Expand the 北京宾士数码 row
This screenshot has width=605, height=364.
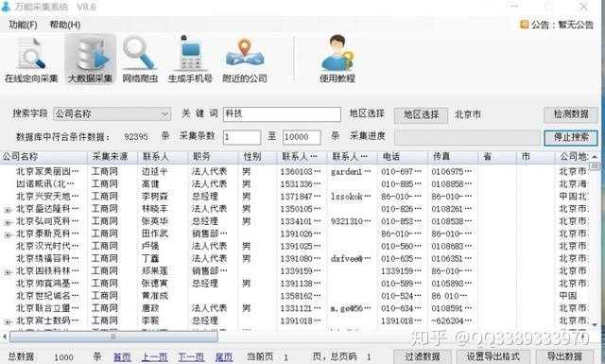[7, 321]
